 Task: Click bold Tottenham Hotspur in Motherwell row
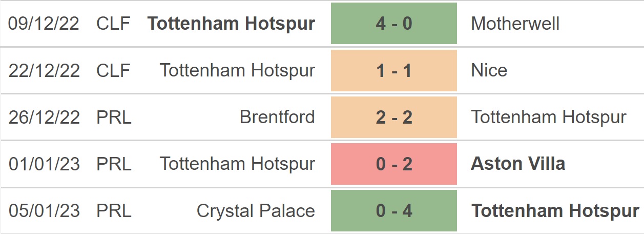coord(231,24)
